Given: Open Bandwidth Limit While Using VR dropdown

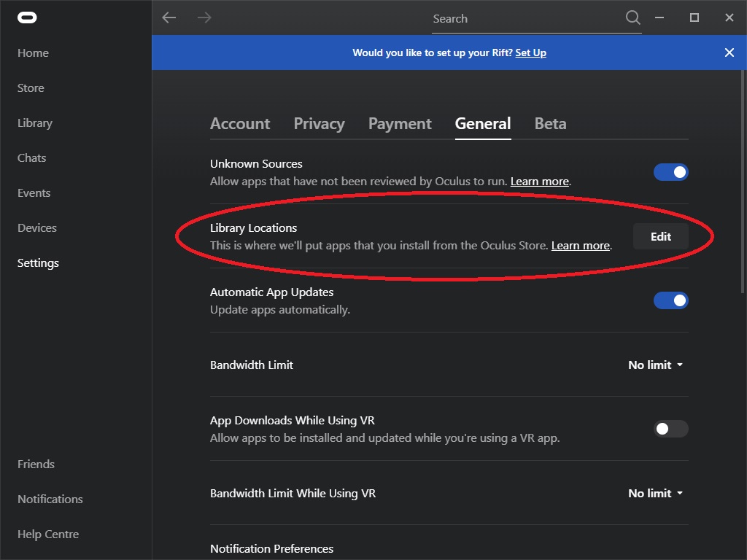Looking at the screenshot, I should [x=656, y=494].
